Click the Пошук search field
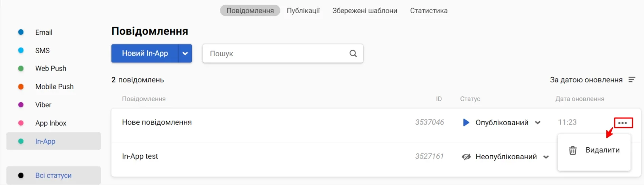This screenshot has height=185, width=644. coord(283,53)
